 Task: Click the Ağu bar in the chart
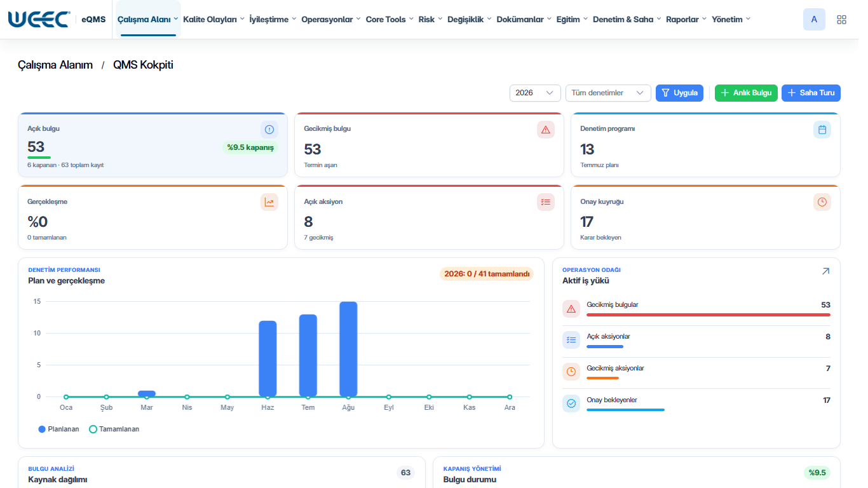click(x=348, y=349)
